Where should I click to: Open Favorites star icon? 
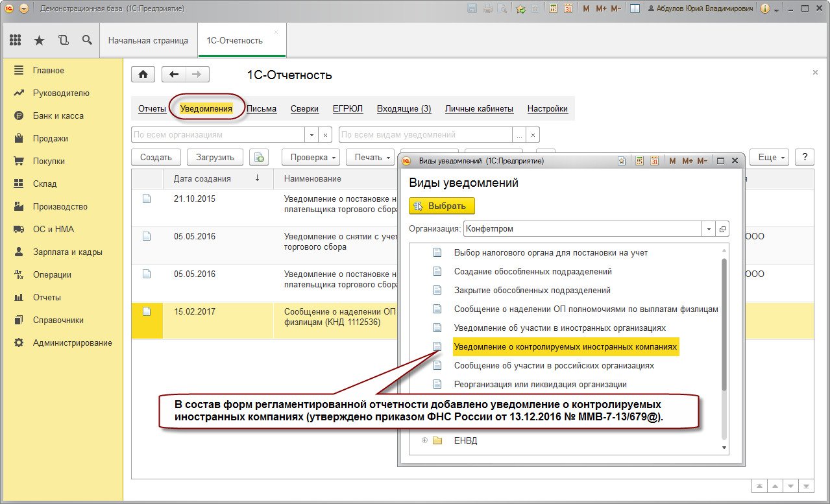click(x=39, y=40)
